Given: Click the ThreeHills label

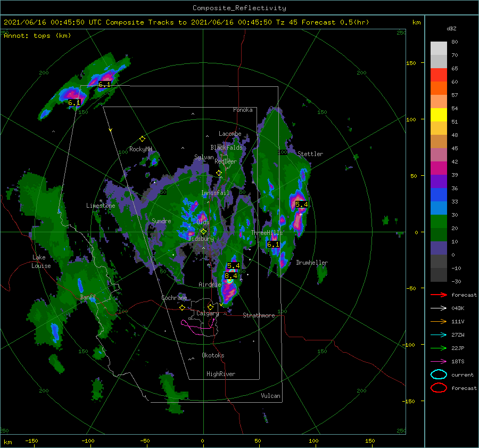Looking at the screenshot, I should tap(267, 233).
